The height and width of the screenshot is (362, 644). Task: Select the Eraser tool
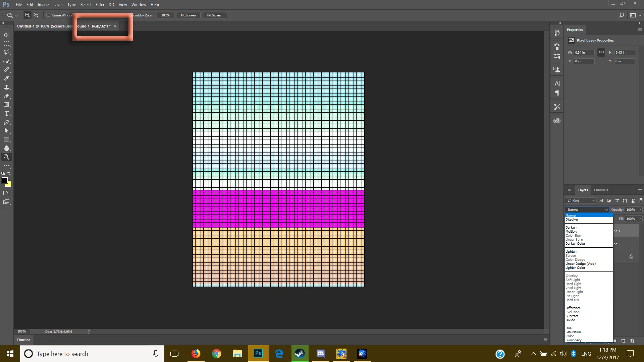[x=6, y=96]
